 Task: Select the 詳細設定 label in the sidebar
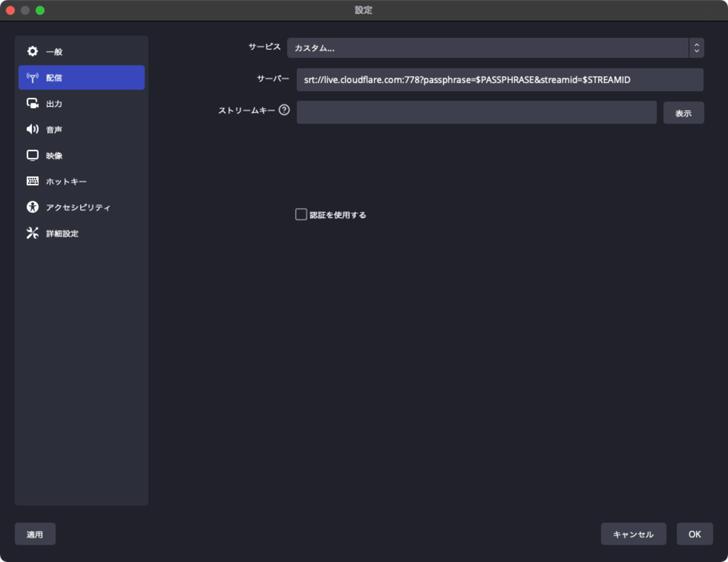coord(62,234)
